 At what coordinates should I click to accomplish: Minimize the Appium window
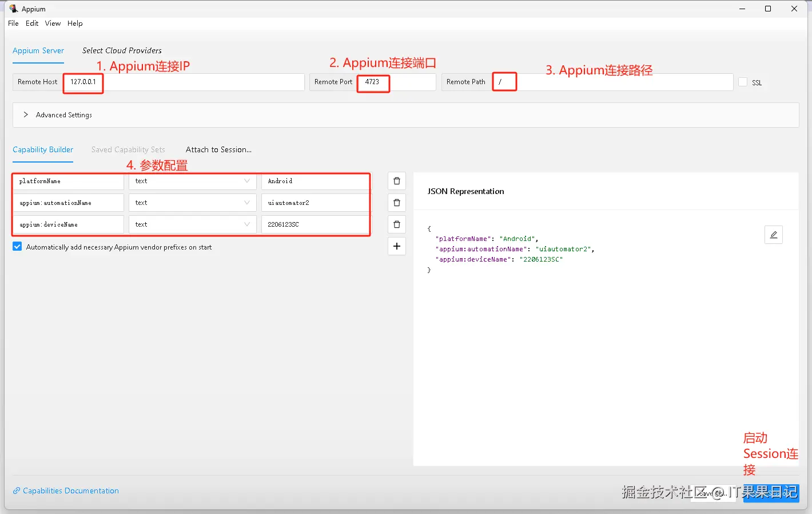pos(742,9)
